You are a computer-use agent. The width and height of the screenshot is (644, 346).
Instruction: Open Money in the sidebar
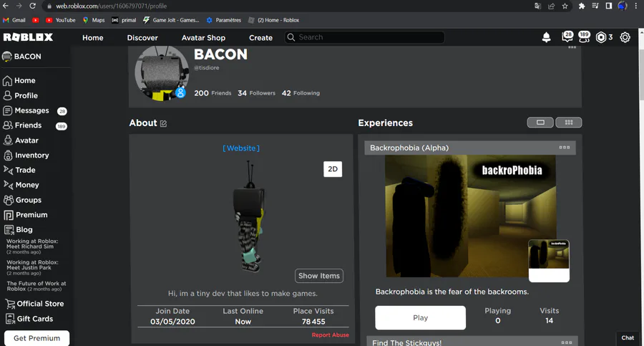[x=21, y=185]
